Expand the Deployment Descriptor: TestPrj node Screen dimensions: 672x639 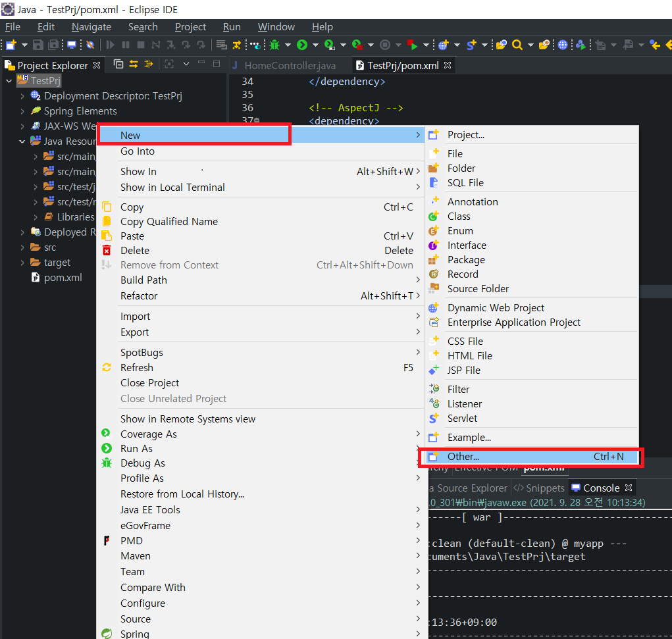22,96
